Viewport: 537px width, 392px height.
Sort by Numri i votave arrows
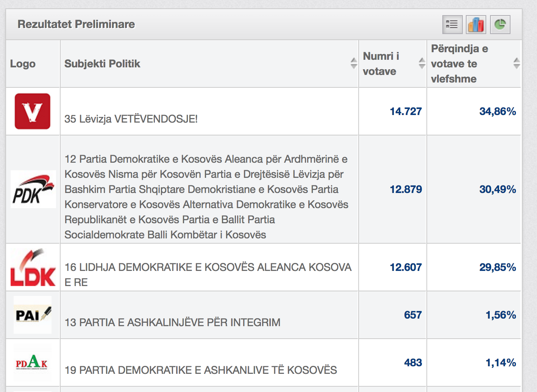pos(422,63)
